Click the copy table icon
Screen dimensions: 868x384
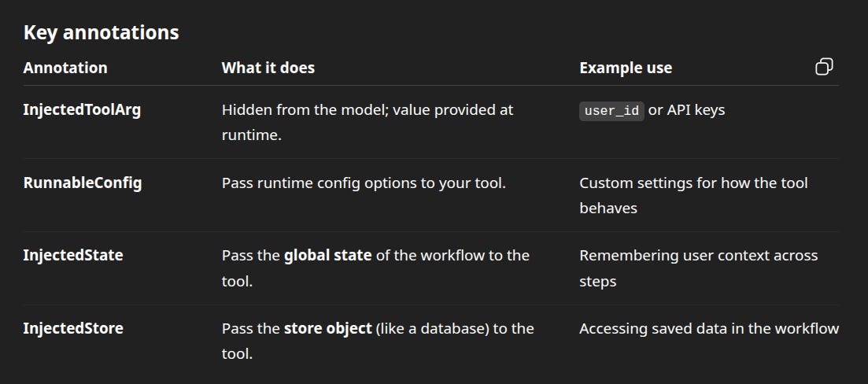click(x=824, y=67)
